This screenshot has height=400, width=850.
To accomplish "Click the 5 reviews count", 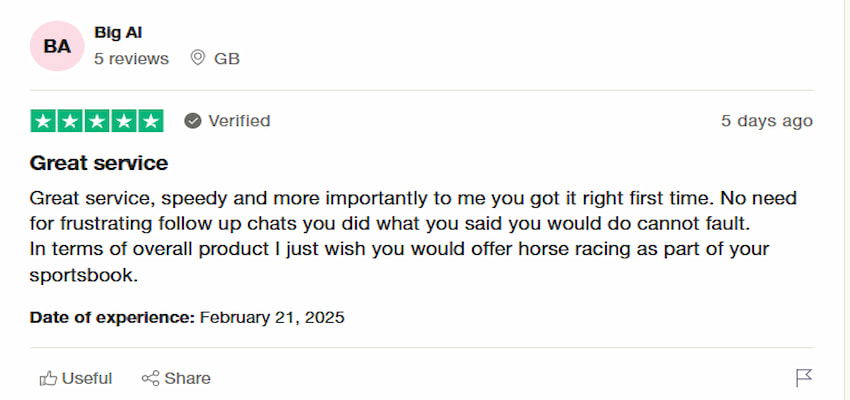I will 131,59.
